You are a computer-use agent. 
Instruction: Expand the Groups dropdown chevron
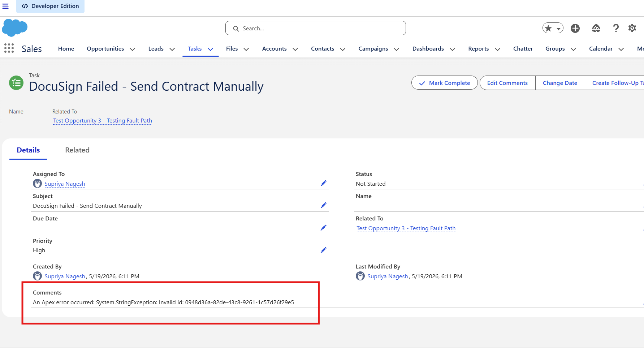(x=574, y=49)
